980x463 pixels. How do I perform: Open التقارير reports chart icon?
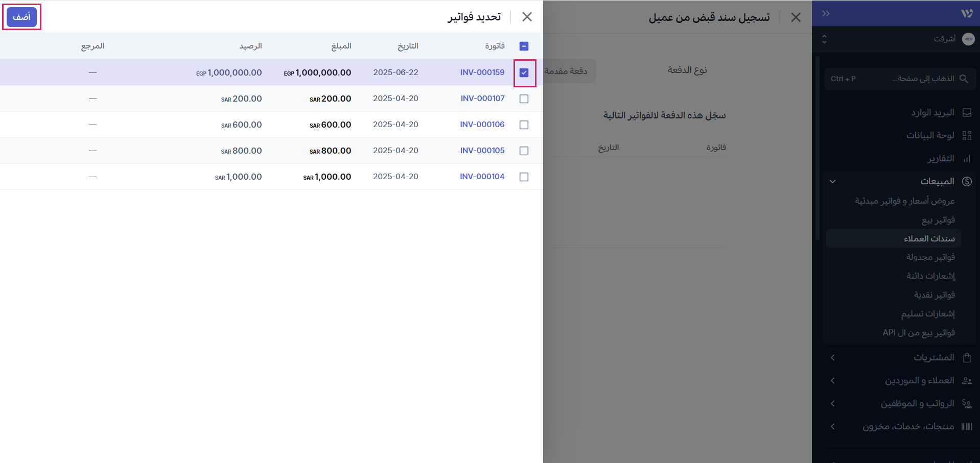pos(967,158)
